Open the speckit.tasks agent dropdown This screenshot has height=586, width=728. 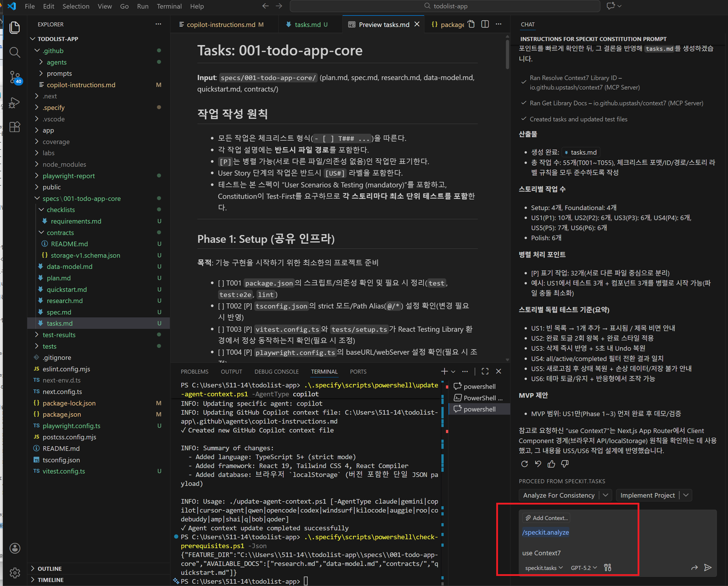click(544, 568)
